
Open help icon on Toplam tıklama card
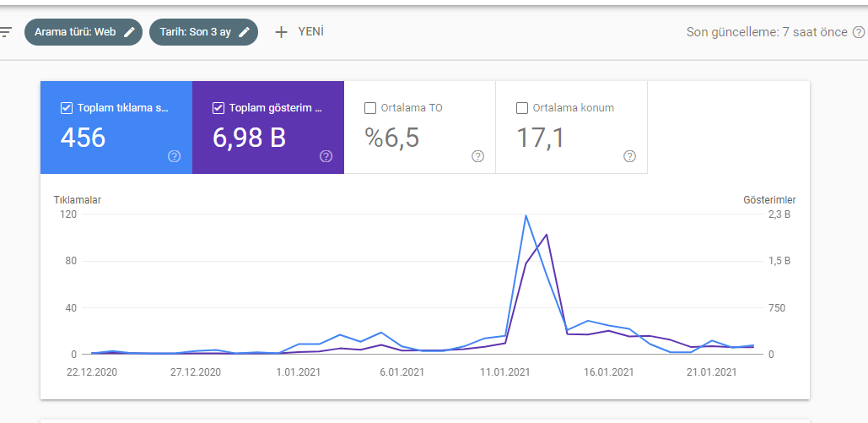coord(175,156)
